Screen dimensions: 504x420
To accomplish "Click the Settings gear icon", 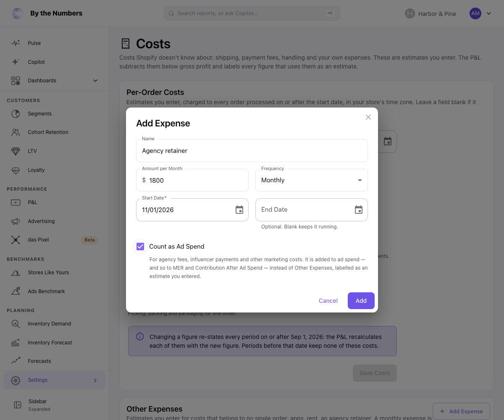I will pos(16,380).
